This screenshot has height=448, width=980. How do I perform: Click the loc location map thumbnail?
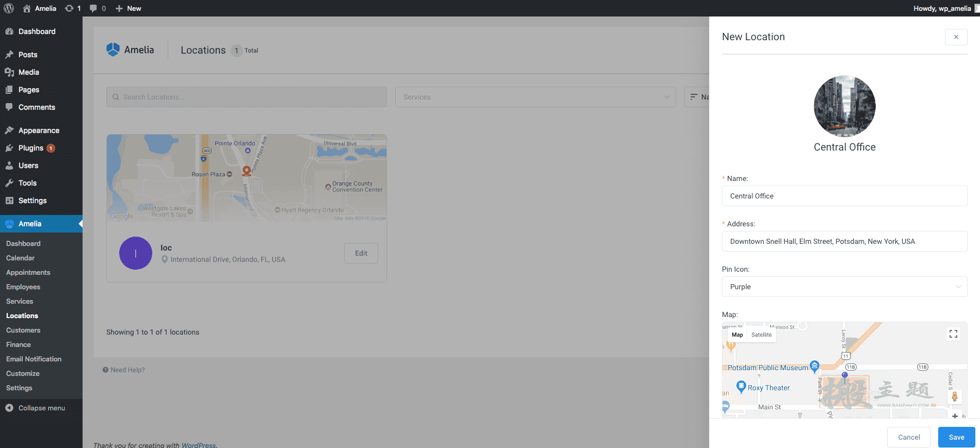tap(247, 178)
